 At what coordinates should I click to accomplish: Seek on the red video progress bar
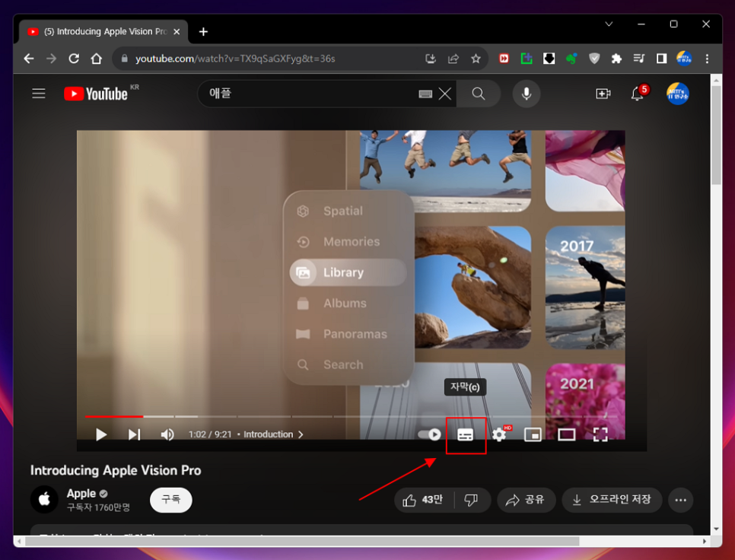(x=114, y=416)
